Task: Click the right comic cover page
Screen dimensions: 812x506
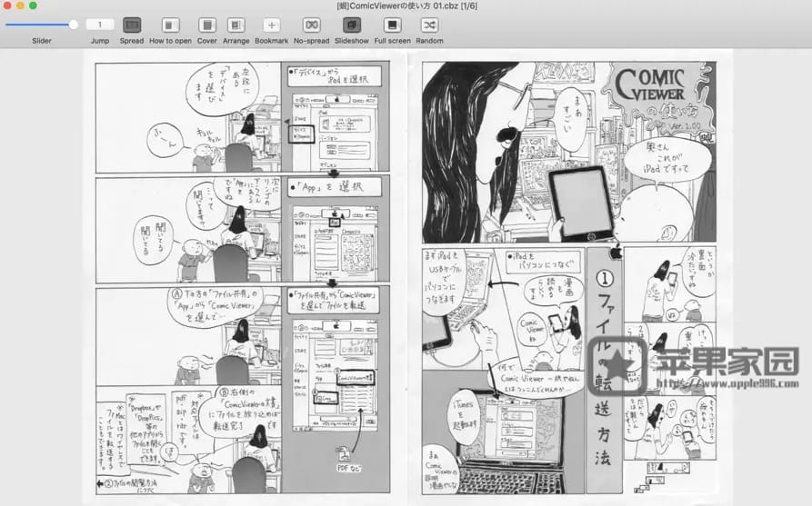Action: coord(569,278)
